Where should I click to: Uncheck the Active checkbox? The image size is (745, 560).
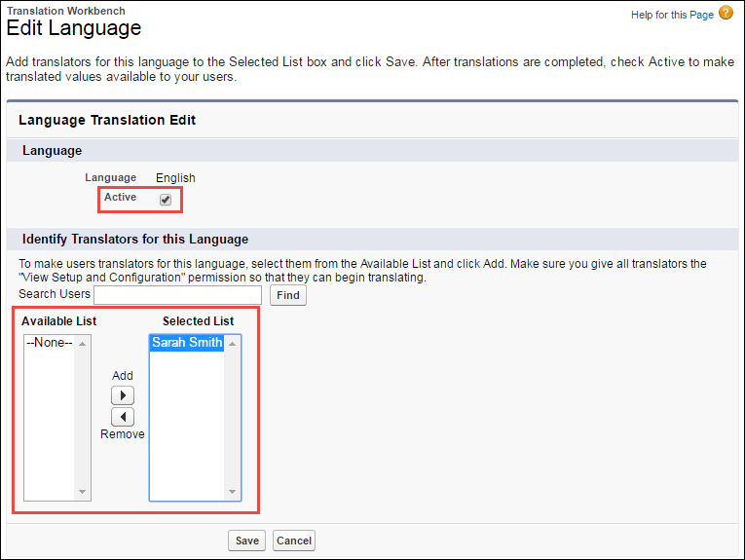(x=166, y=200)
